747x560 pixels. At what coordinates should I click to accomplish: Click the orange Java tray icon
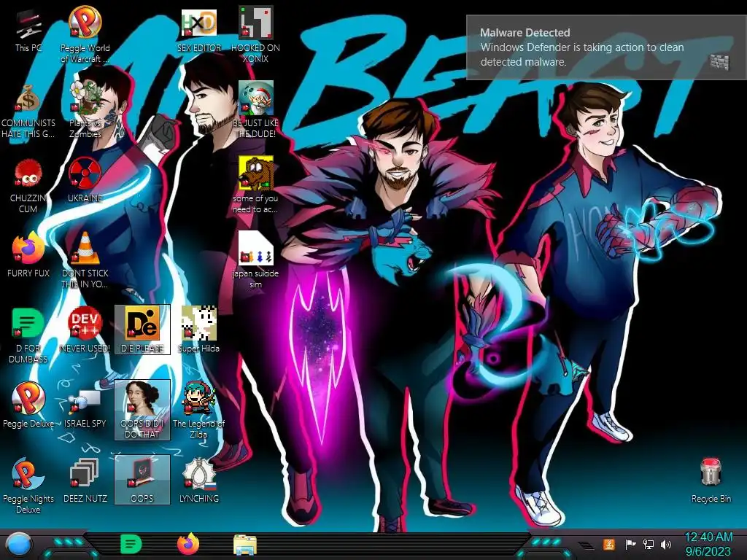[608, 544]
